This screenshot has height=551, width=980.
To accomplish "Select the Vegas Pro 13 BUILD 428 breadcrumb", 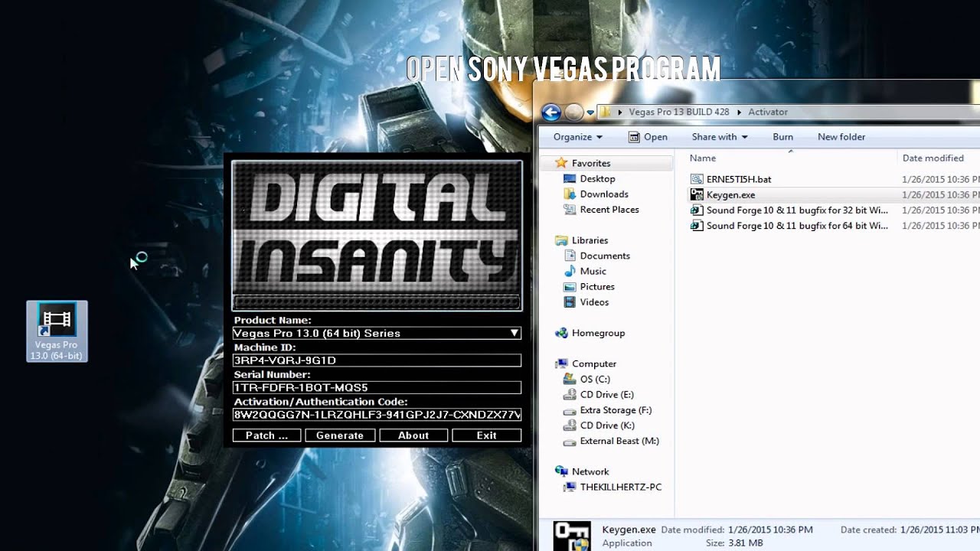I will point(679,112).
